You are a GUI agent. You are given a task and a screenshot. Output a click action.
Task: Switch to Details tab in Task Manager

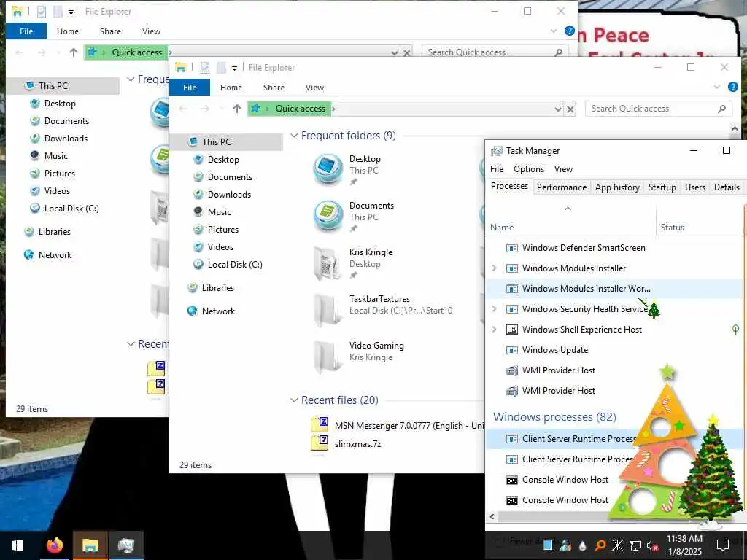click(727, 187)
